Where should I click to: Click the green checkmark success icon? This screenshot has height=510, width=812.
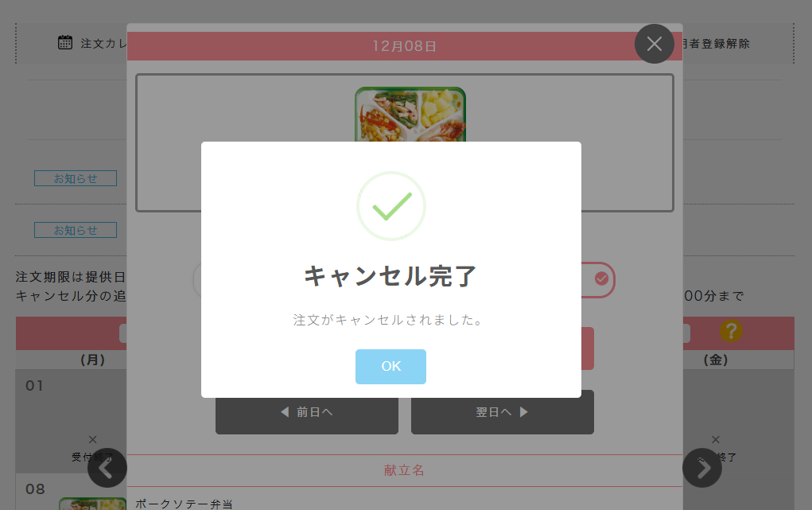coord(391,206)
